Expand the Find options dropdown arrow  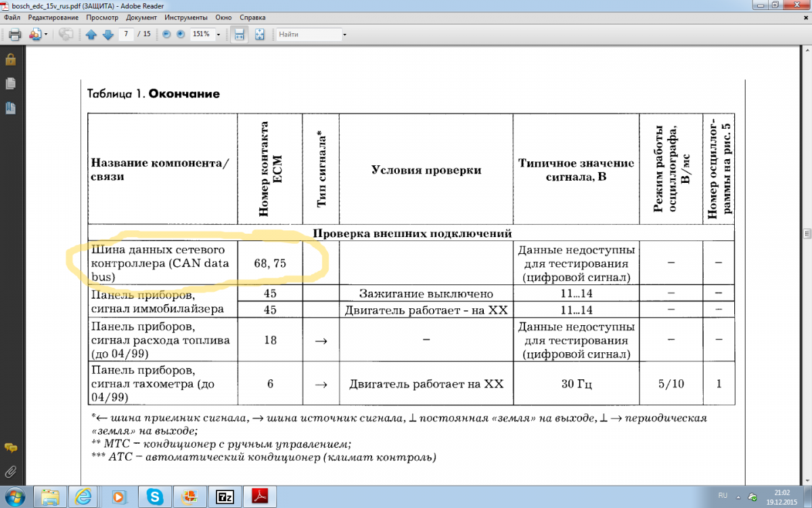pyautogui.click(x=344, y=34)
